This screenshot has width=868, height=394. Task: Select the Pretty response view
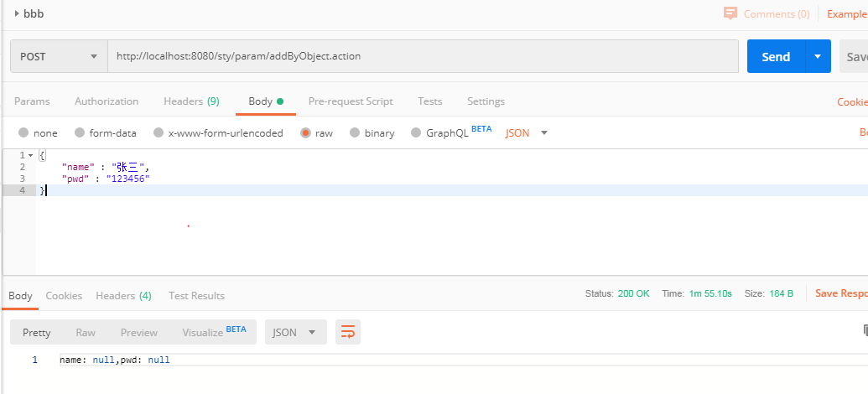point(37,332)
